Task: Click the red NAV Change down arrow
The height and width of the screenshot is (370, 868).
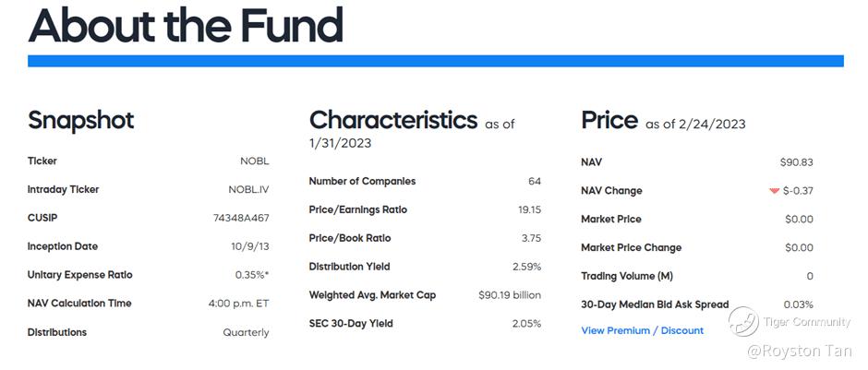Action: [774, 191]
